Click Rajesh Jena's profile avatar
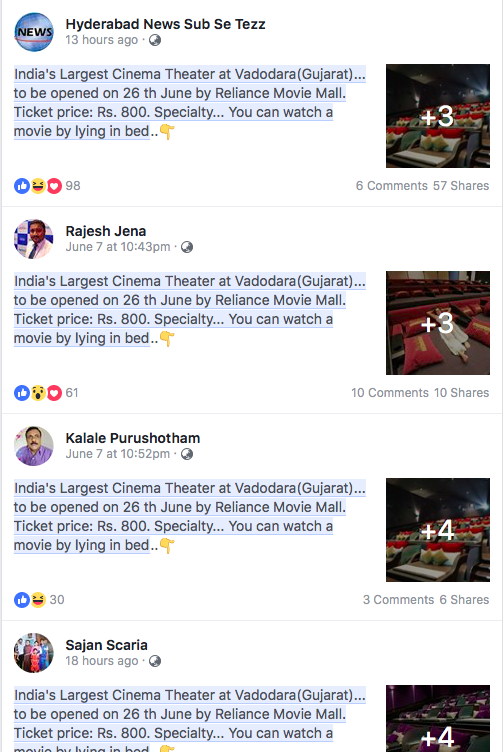Image resolution: width=503 pixels, height=752 pixels. (x=34, y=239)
